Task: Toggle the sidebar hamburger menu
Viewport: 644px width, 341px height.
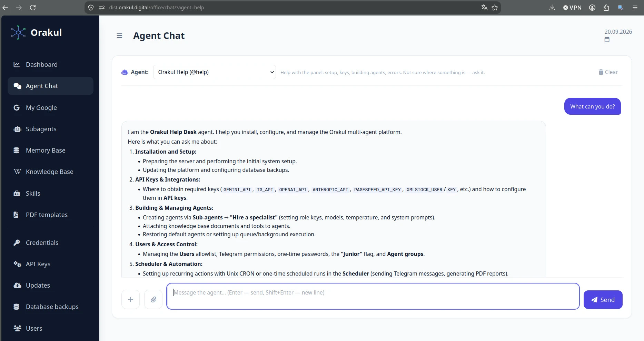Action: (119, 35)
